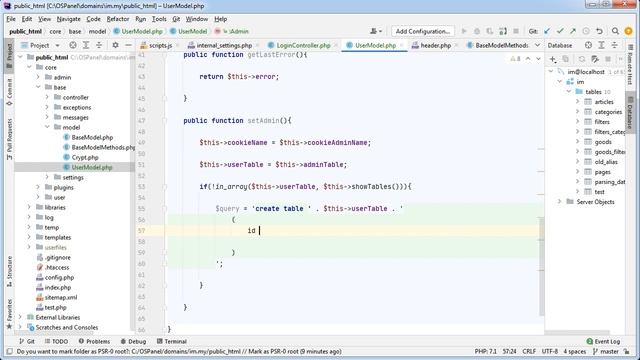Open the Refactor menu
This screenshot has height=360, width=640.
(118, 19)
